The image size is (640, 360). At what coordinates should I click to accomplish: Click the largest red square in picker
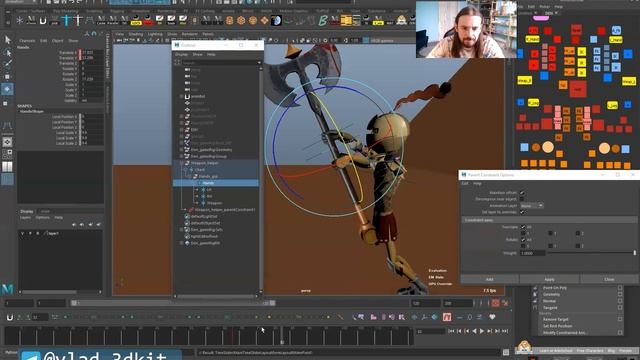click(x=578, y=89)
